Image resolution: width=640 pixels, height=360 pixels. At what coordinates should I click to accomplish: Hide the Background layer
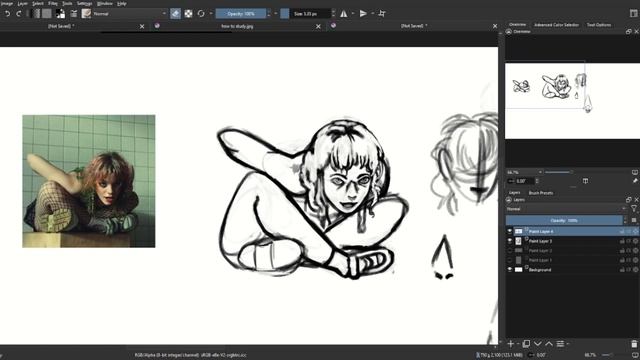[510, 270]
